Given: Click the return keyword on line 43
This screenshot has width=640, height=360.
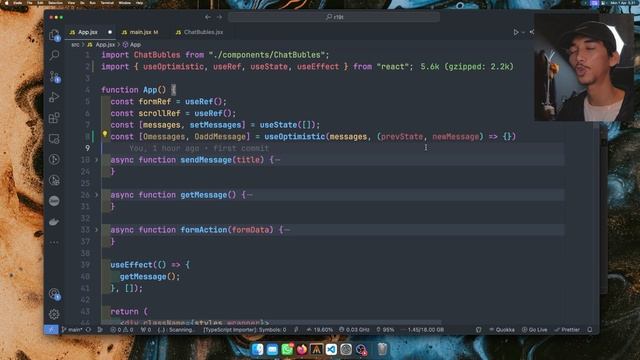Looking at the screenshot, I should click(124, 311).
